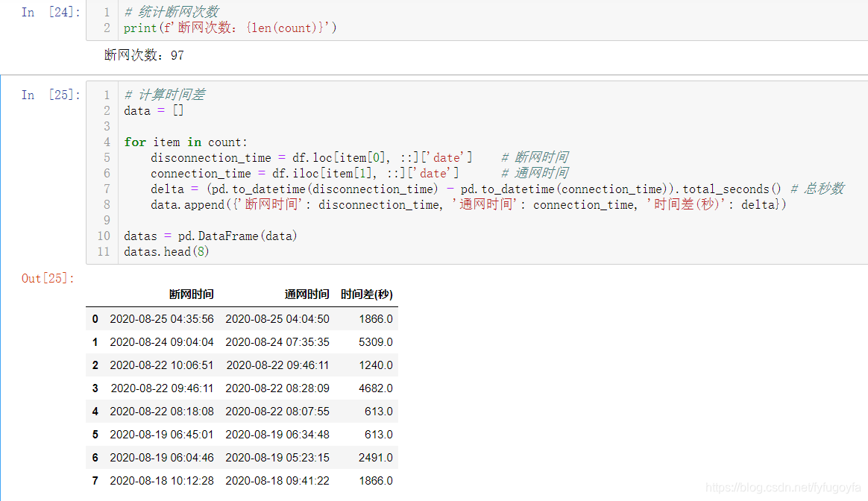Click cell 2020-08-19 05:23:15

click(x=277, y=458)
